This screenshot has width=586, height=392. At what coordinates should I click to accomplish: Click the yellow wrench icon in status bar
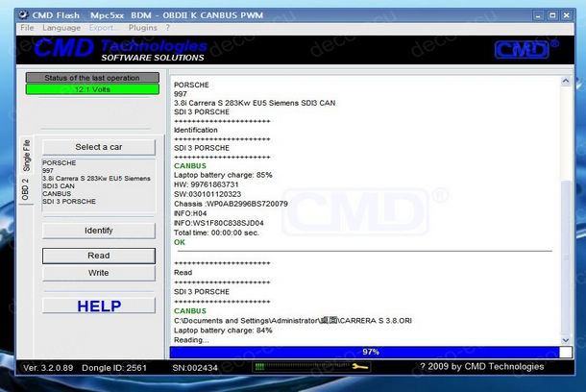pyautogui.click(x=360, y=367)
